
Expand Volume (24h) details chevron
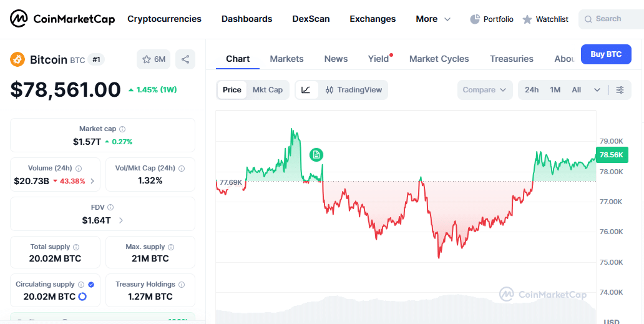(92, 181)
